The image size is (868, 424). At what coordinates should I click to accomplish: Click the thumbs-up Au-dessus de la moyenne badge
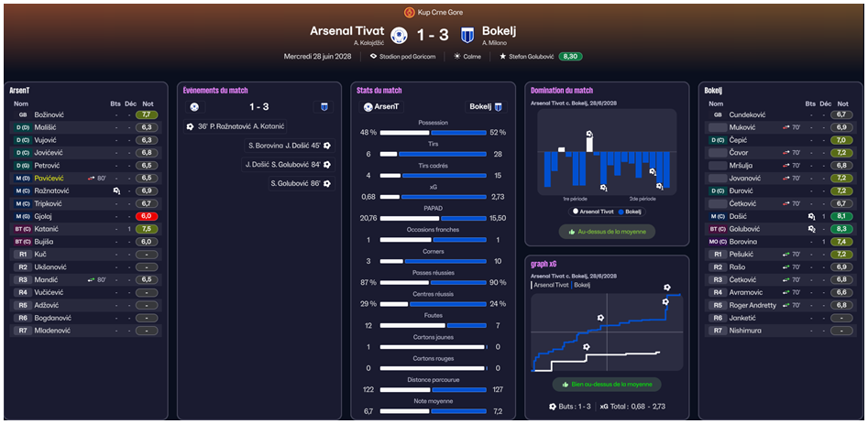coord(607,232)
